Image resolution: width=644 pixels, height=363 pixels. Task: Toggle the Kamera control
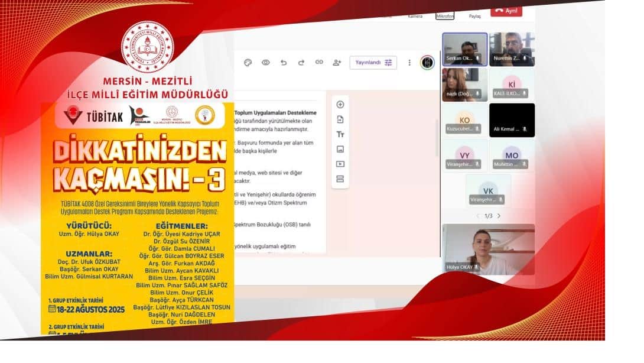click(x=415, y=16)
